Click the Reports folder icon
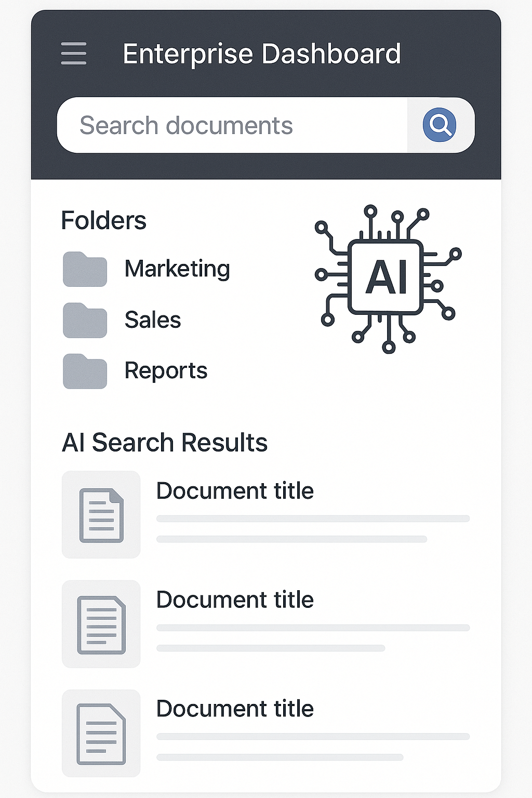This screenshot has width=532, height=798. (x=84, y=371)
